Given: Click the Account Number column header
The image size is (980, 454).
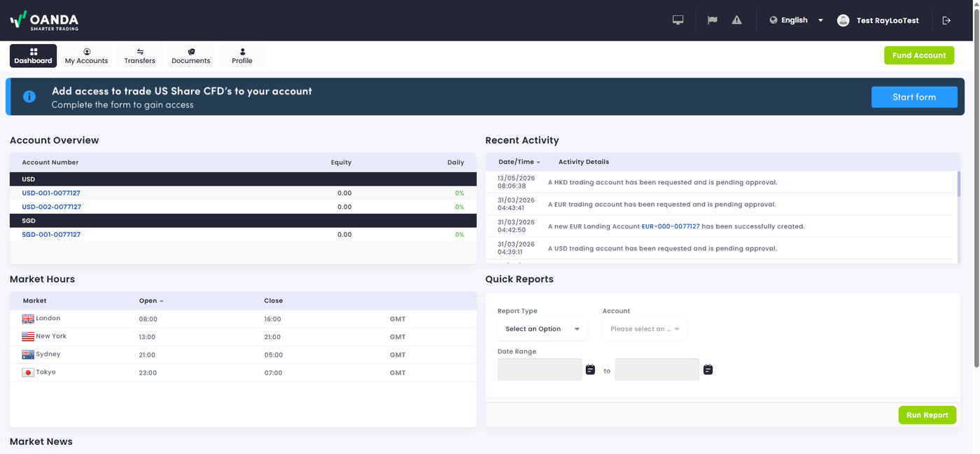Looking at the screenshot, I should pos(50,162).
